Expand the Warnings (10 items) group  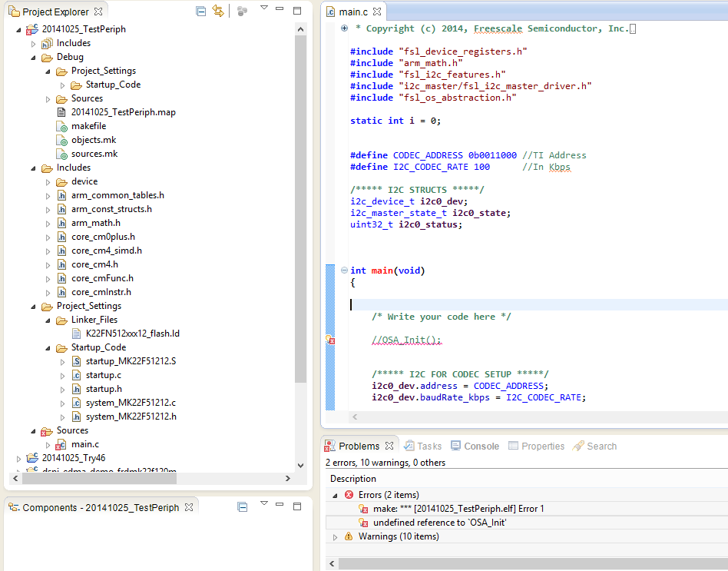(x=336, y=537)
